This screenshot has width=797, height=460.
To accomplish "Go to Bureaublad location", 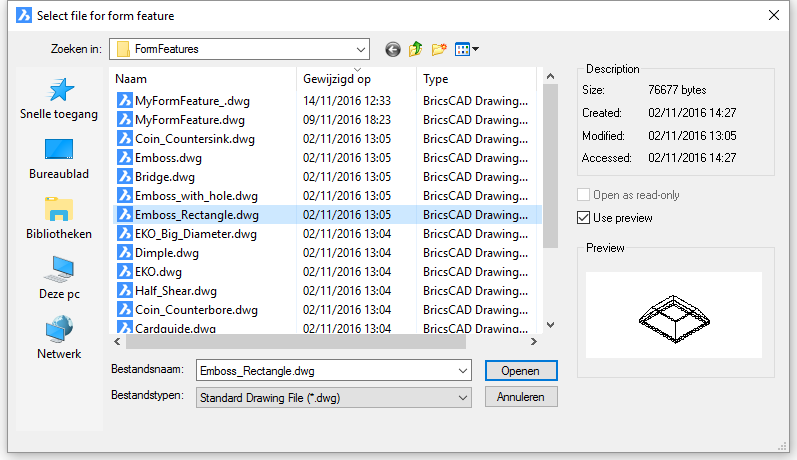I will [x=59, y=160].
